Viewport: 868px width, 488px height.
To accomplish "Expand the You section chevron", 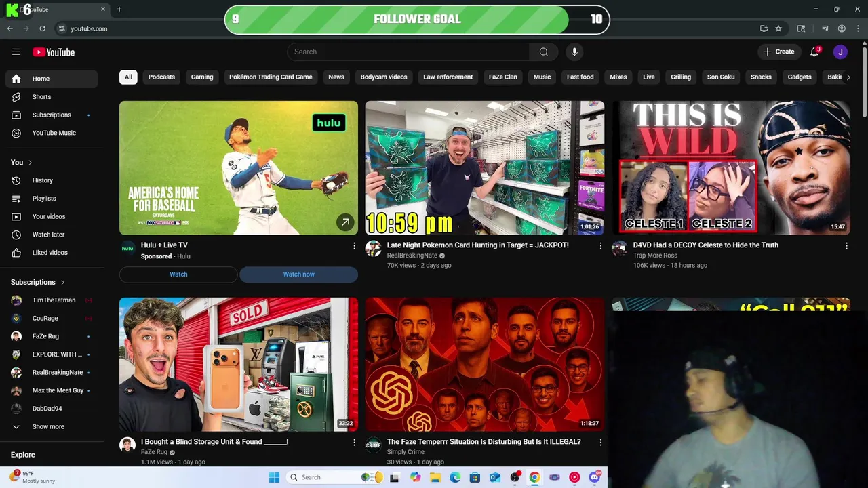I will pyautogui.click(x=30, y=163).
